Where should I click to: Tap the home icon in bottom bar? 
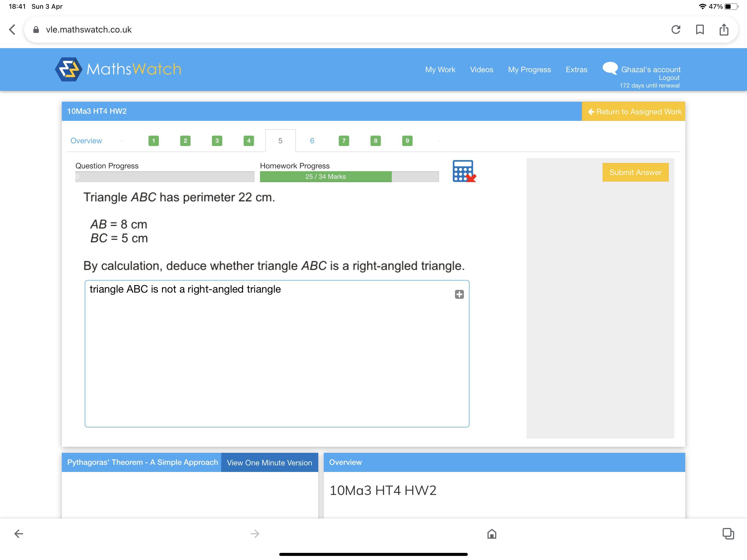click(491, 534)
